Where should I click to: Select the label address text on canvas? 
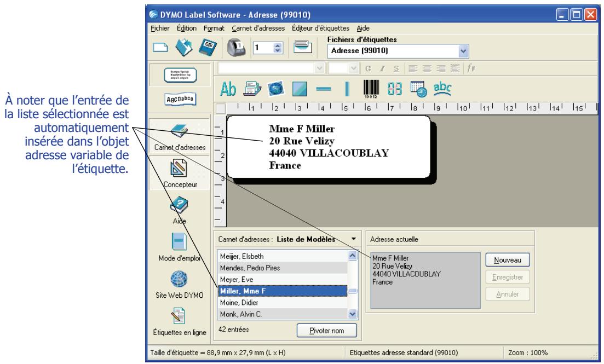(329, 147)
